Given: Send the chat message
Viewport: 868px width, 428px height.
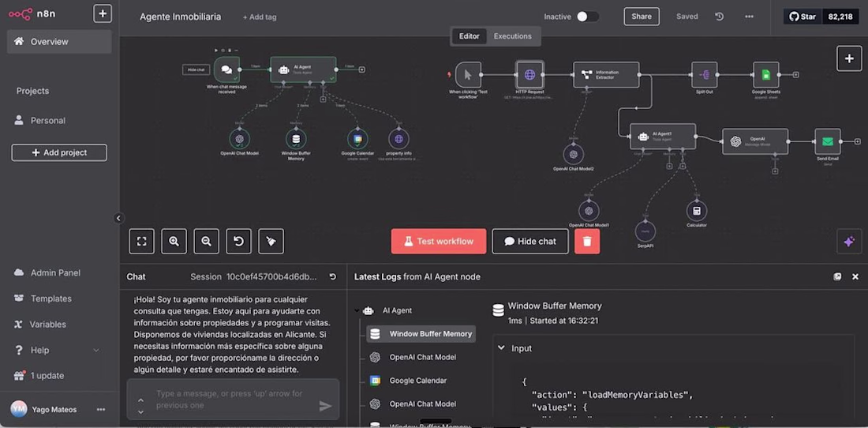Looking at the screenshot, I should [x=325, y=407].
